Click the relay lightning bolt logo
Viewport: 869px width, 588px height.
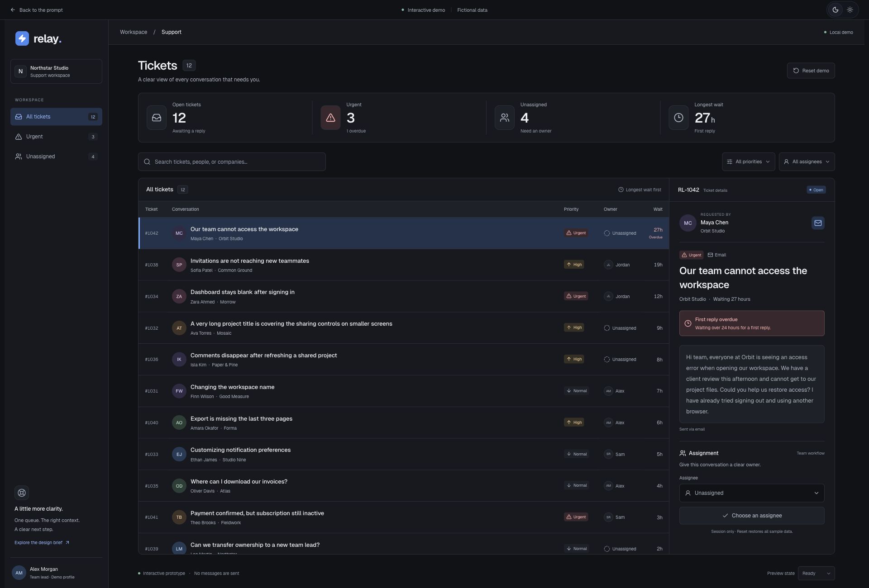pyautogui.click(x=22, y=38)
